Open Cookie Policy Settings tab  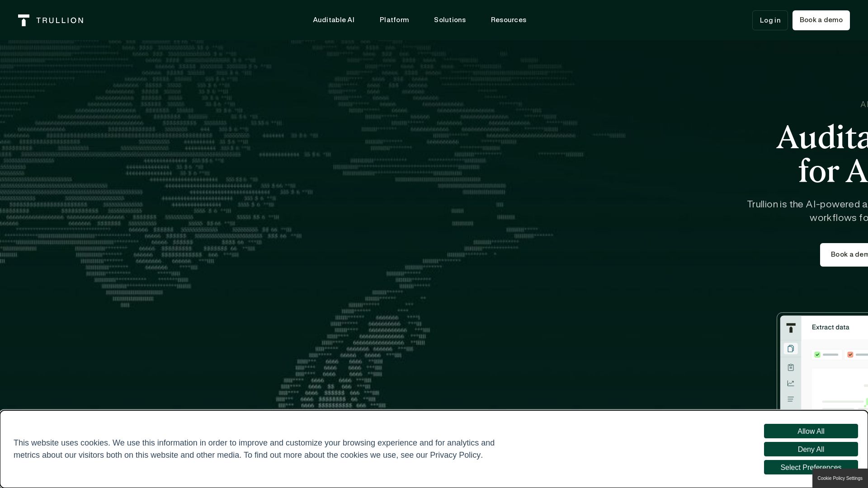(840, 479)
